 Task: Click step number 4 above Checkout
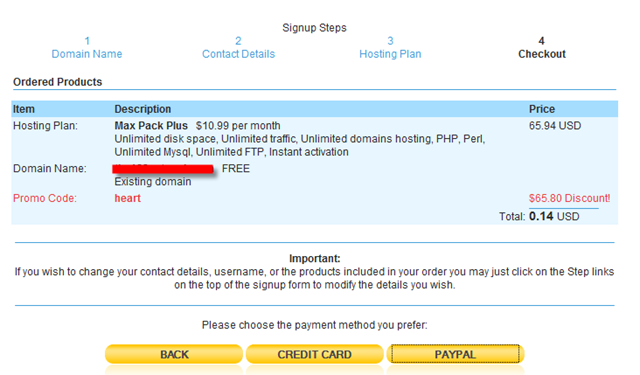(541, 41)
